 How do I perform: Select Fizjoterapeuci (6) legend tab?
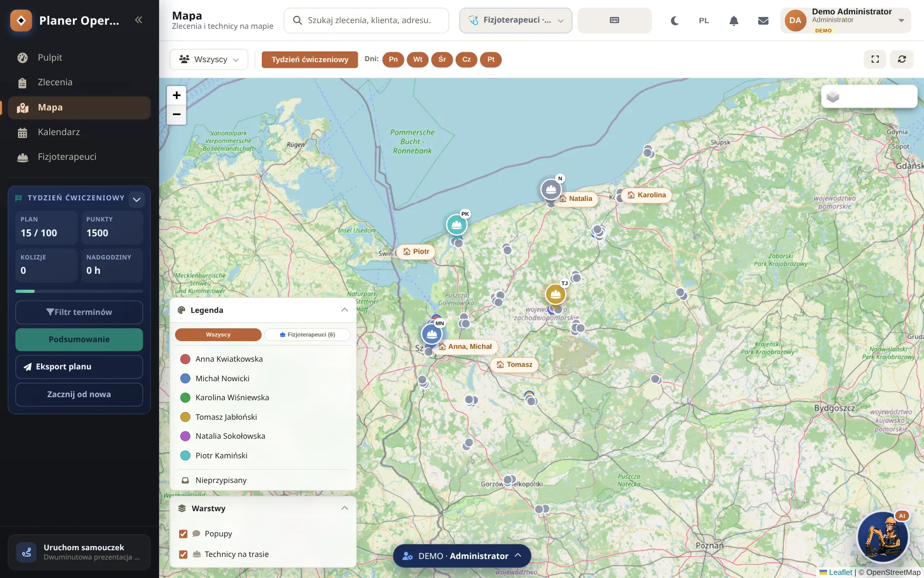[x=307, y=334]
